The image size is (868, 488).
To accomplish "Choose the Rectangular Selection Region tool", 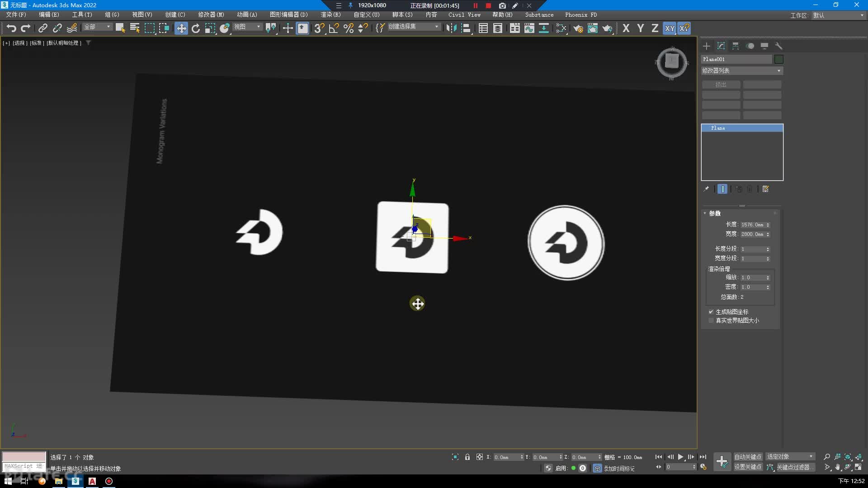I will 149,28.
